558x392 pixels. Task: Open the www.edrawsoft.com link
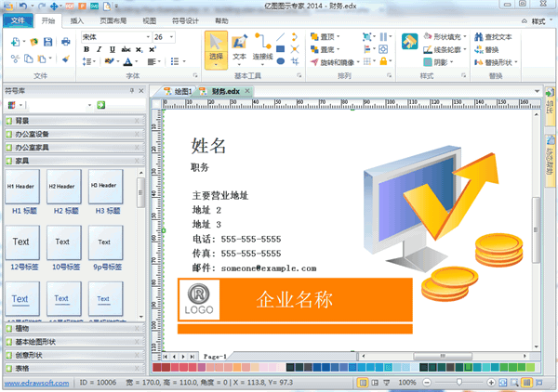coord(36,383)
